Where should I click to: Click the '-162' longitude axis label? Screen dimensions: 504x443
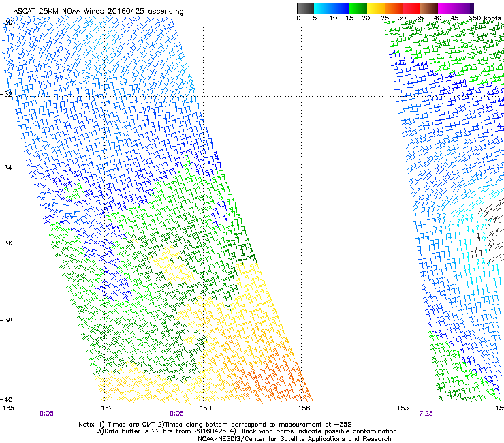pos(104,408)
